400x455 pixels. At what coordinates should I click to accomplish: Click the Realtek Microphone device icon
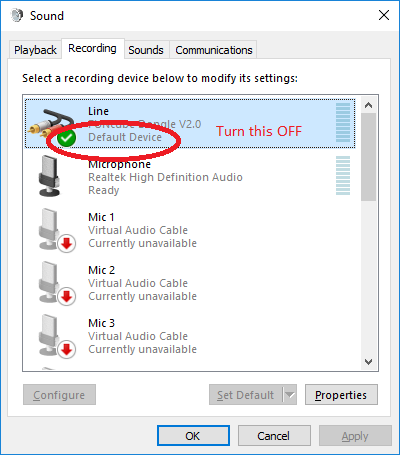[49, 176]
